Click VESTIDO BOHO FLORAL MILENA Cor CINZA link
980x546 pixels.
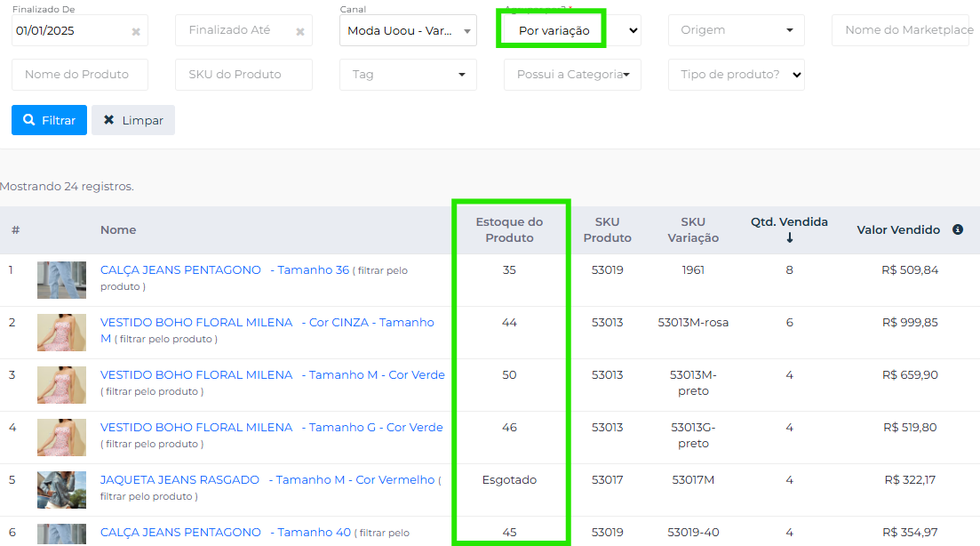pyautogui.click(x=196, y=323)
